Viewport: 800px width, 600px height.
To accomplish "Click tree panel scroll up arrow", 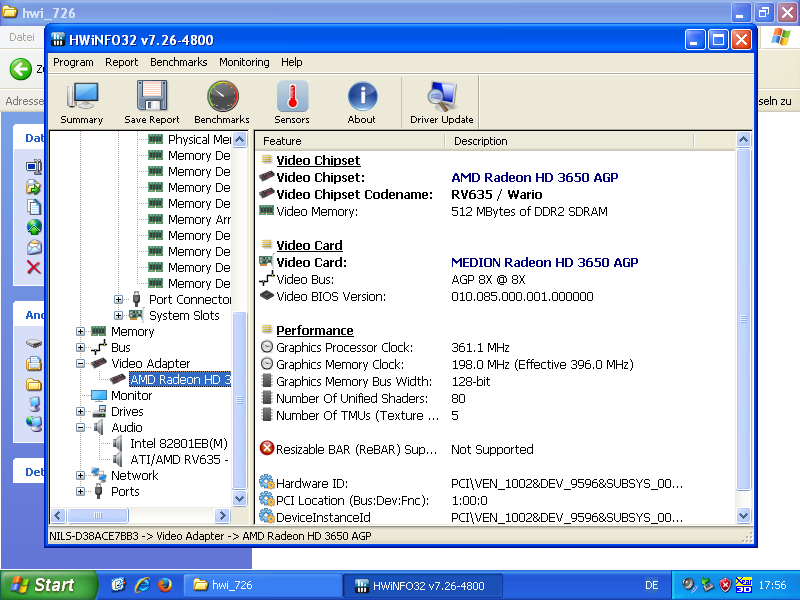I will (239, 139).
